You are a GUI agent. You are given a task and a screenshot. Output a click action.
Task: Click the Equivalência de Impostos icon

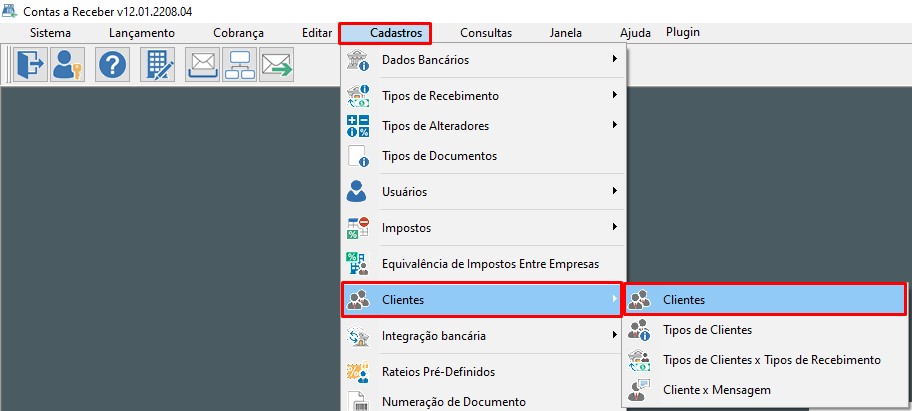coord(357,263)
